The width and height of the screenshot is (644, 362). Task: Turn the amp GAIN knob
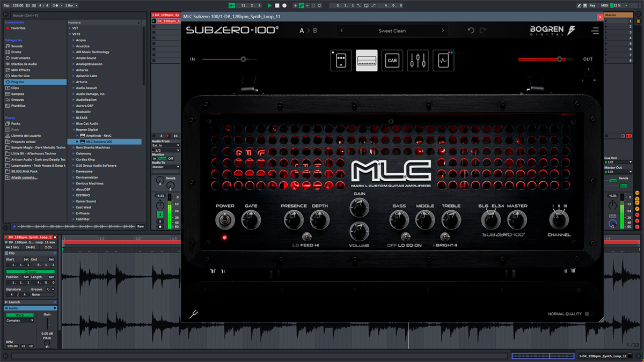[359, 207]
